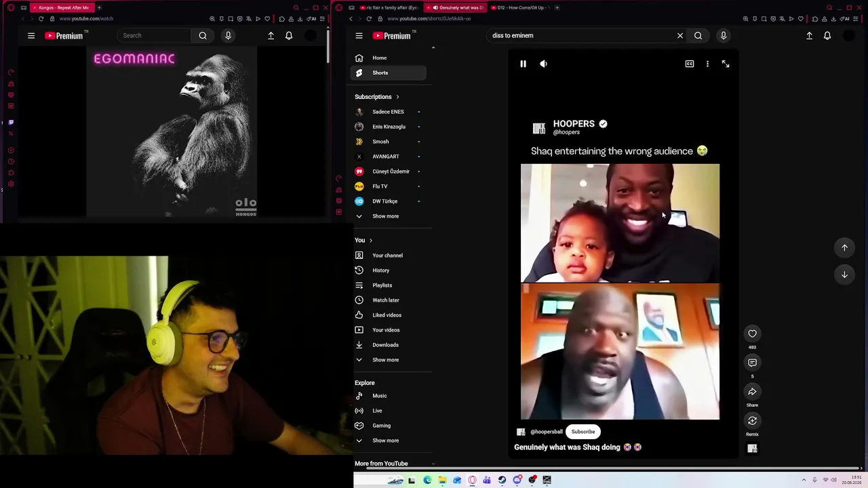Viewport: 868px width, 488px height.
Task: Switch to 'D12 - How Come/Git Up' tab
Action: pos(519,7)
